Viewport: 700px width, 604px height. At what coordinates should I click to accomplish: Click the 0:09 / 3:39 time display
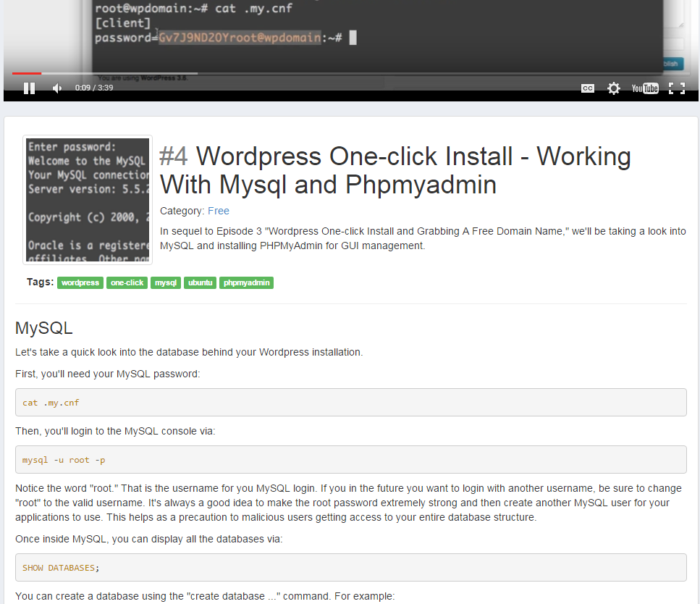coord(94,88)
